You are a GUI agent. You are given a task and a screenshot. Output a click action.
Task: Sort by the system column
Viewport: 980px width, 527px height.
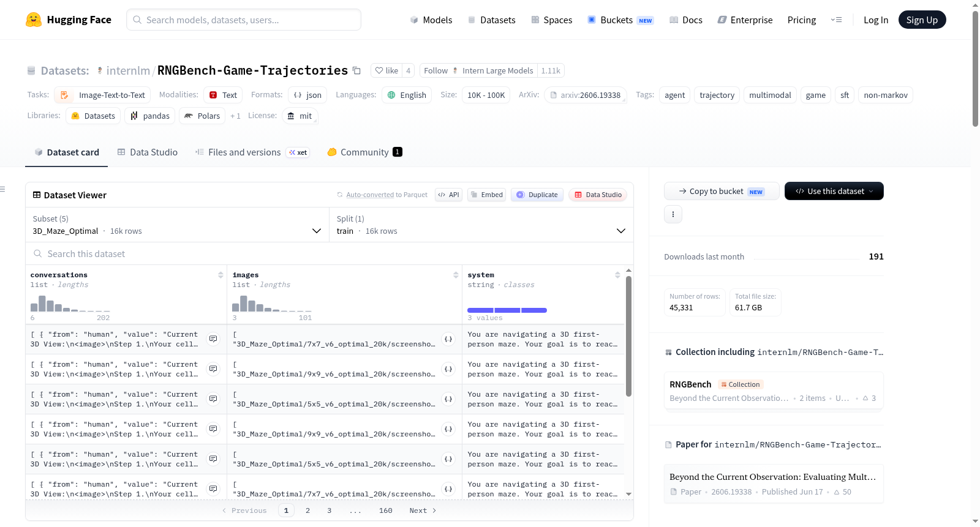617,275
